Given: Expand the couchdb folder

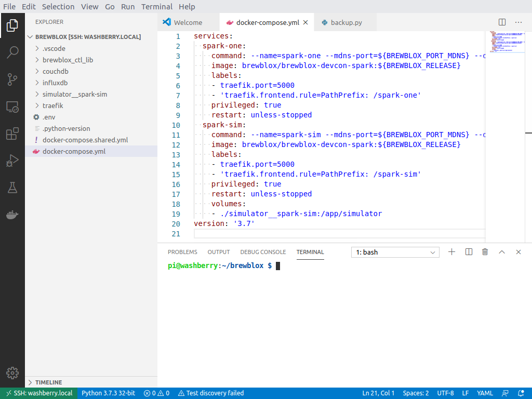Looking at the screenshot, I should click(x=91, y=71).
